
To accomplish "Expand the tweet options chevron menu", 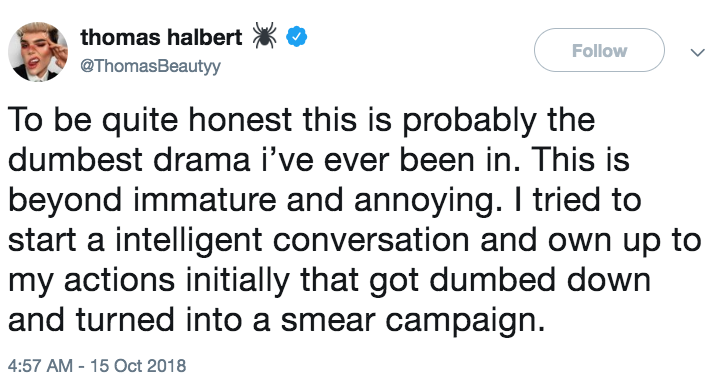I will click(697, 52).
